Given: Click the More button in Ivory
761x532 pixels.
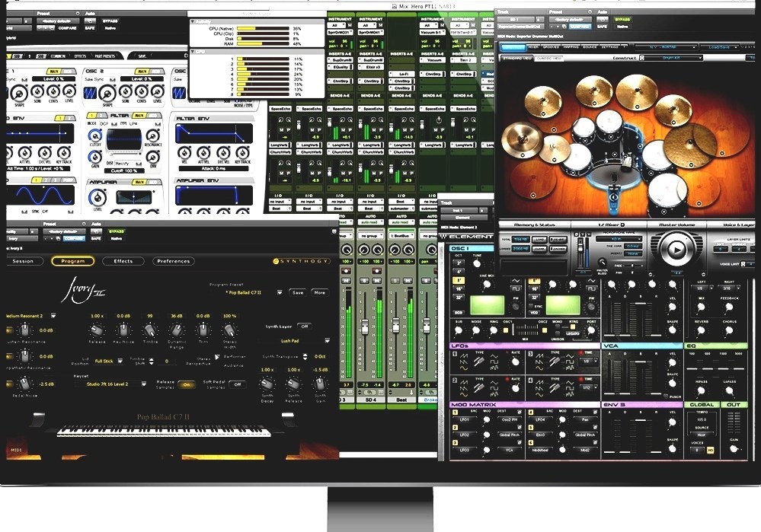Looking at the screenshot, I should [319, 292].
